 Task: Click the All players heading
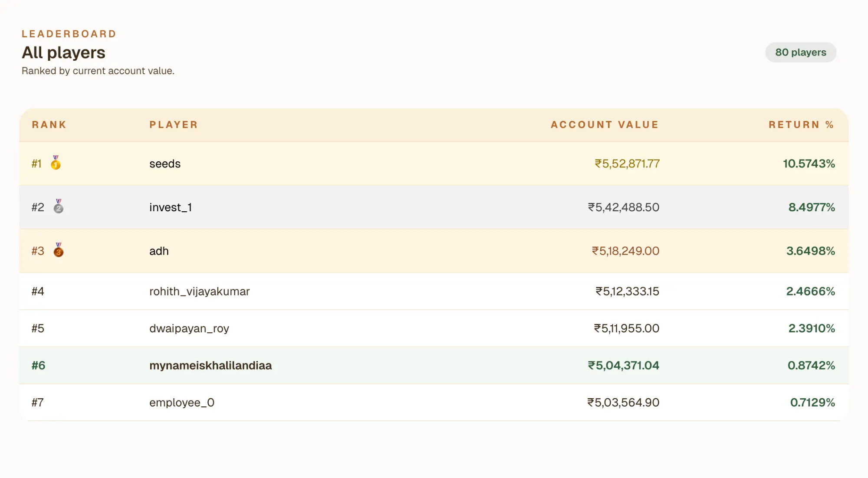coord(63,52)
